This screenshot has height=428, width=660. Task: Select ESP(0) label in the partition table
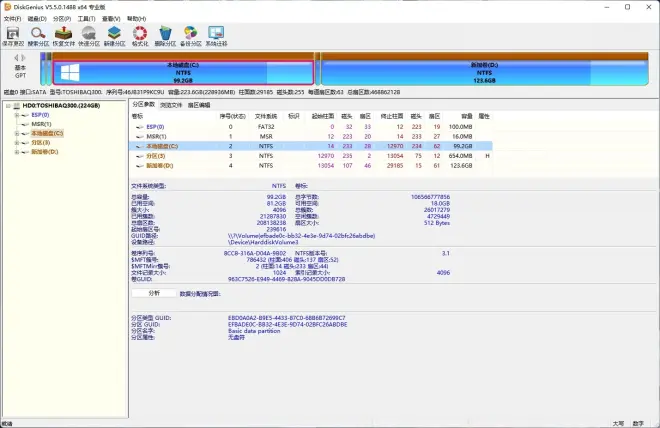tap(155, 127)
